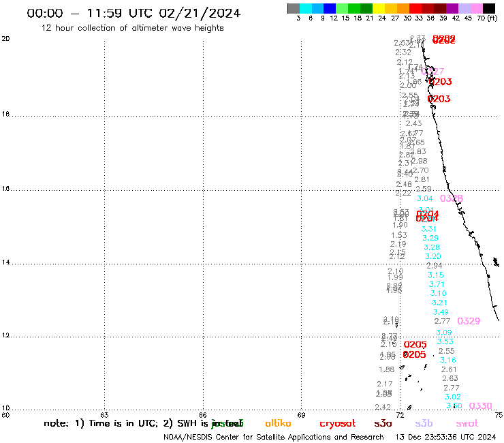Image resolution: width=504 pixels, height=443 pixels.
Task: Click the cyan "3.04" wave height value
Action: coord(424,198)
